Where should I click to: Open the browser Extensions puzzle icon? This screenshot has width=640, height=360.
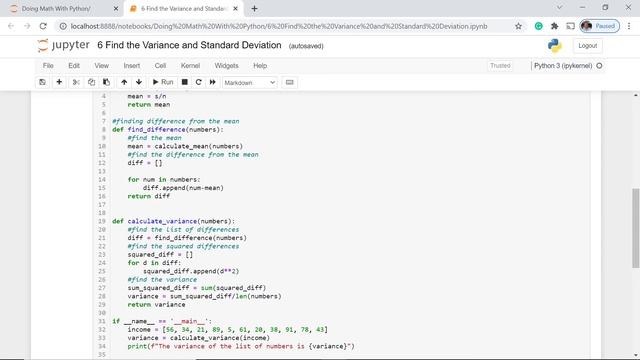pyautogui.click(x=554, y=26)
